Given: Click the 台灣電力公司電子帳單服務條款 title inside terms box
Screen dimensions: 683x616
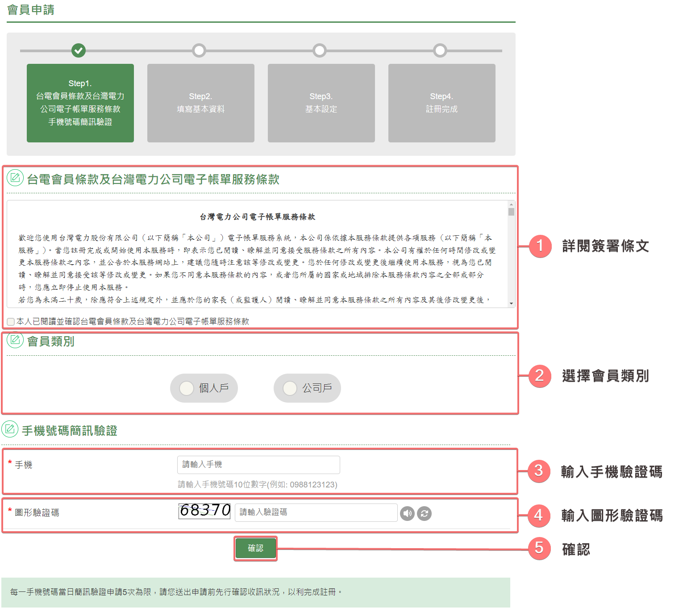Looking at the screenshot, I should click(x=258, y=217).
